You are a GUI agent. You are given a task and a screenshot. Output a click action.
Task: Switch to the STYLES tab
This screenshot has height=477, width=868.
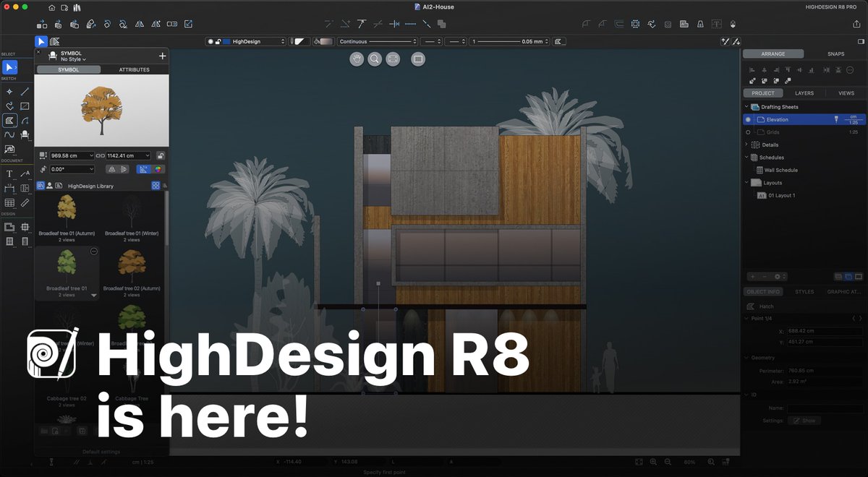[804, 292]
